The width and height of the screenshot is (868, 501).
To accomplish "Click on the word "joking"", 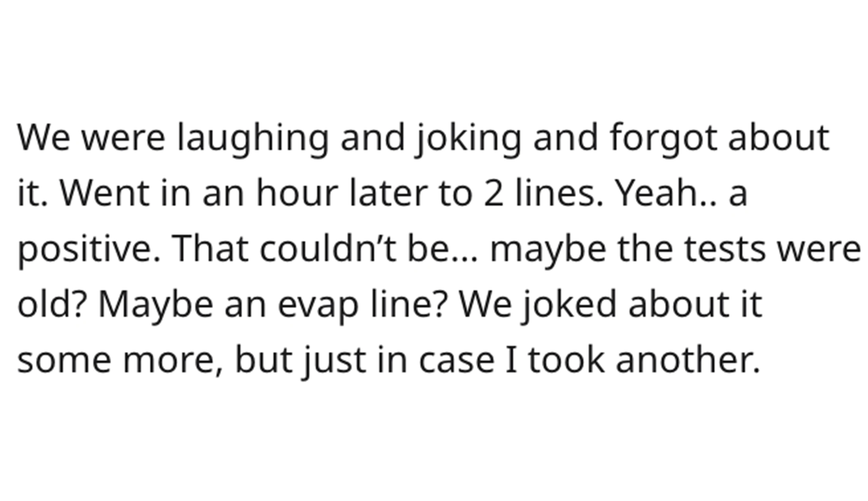I will (469, 138).
